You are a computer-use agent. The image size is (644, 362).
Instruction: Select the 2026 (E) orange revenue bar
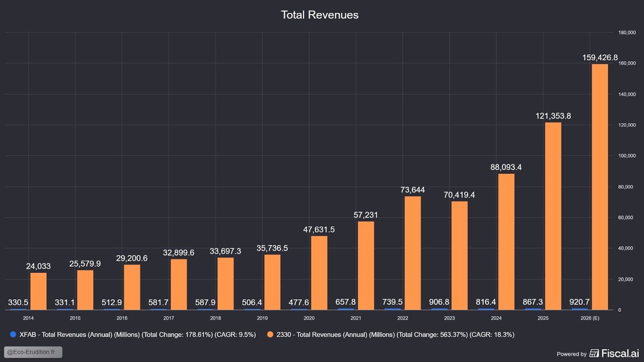(599, 187)
